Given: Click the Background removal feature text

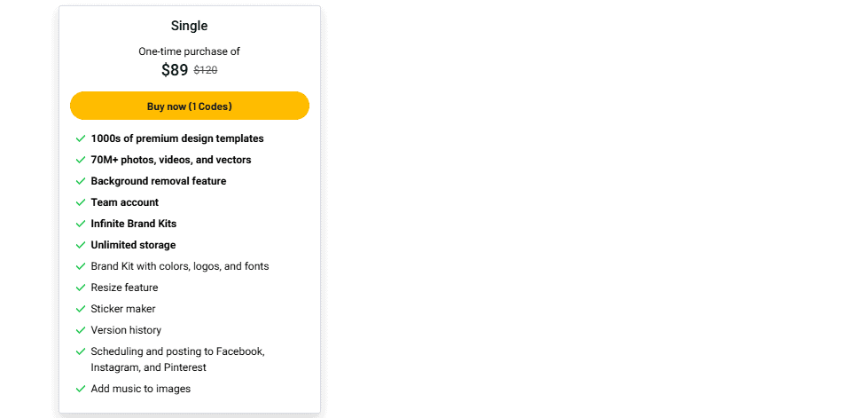Looking at the screenshot, I should [x=158, y=181].
